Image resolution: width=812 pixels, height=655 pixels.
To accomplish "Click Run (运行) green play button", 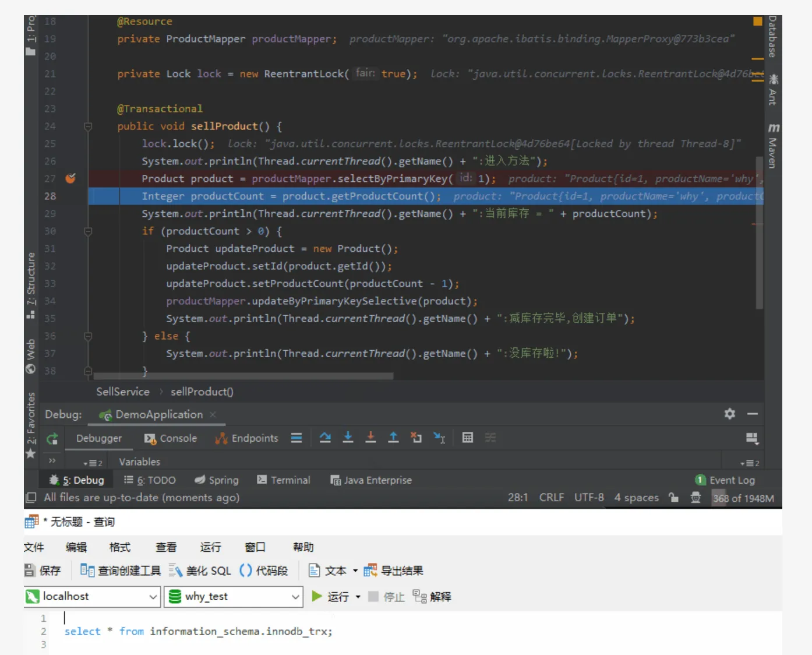I will pyautogui.click(x=330, y=596).
